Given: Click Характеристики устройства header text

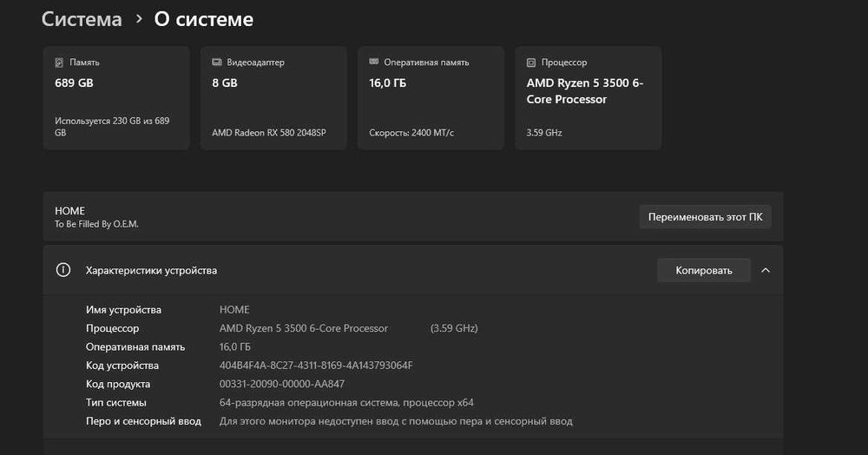Looking at the screenshot, I should pyautogui.click(x=151, y=271).
